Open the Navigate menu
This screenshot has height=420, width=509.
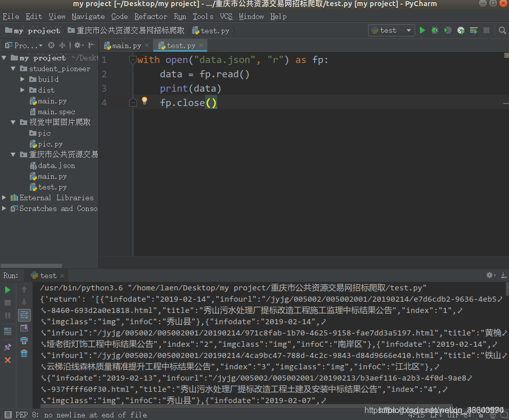(x=88, y=16)
